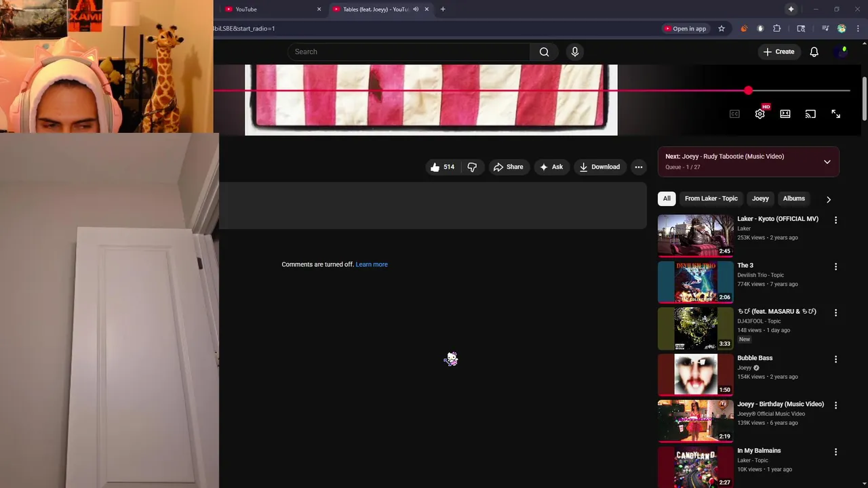The width and height of the screenshot is (868, 488).
Task: Click 'Next: Joeyy - Rudy Tabootie' text
Action: pyautogui.click(x=724, y=157)
